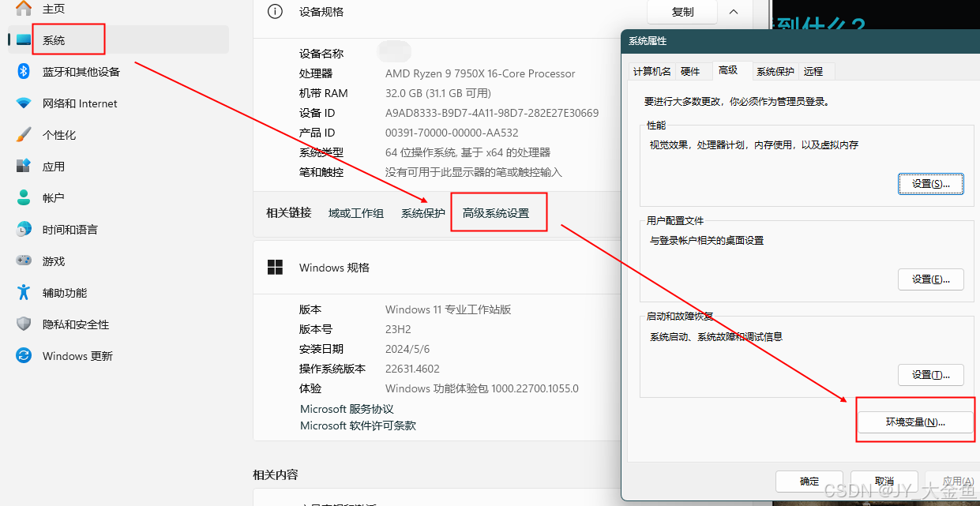The width and height of the screenshot is (980, 506).
Task: Click the version number 23H2
Action: coord(399,329)
